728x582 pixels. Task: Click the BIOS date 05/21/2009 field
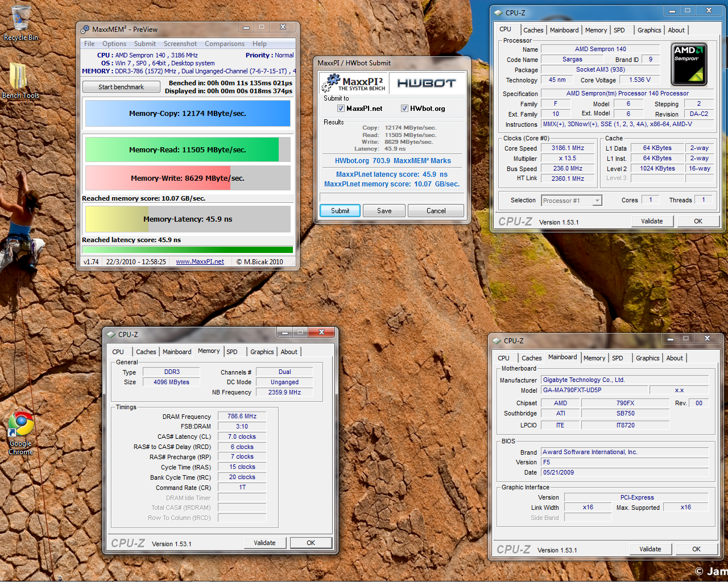pyautogui.click(x=624, y=473)
